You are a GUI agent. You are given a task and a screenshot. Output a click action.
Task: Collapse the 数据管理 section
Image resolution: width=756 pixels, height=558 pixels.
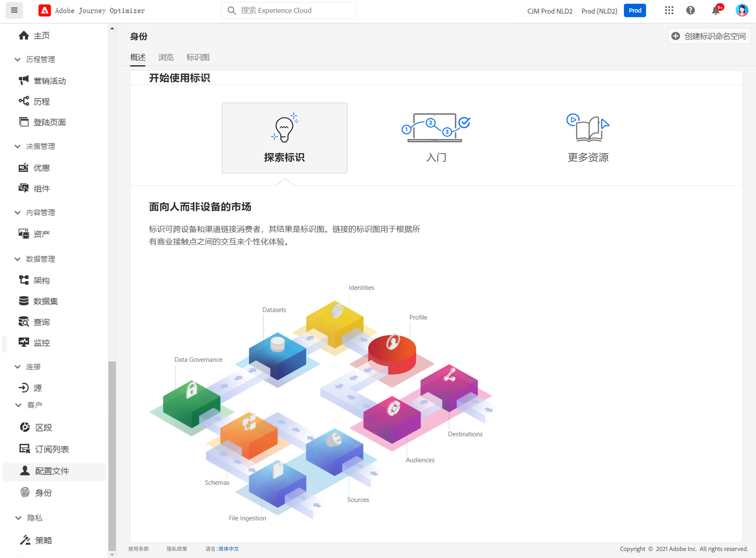click(x=17, y=259)
